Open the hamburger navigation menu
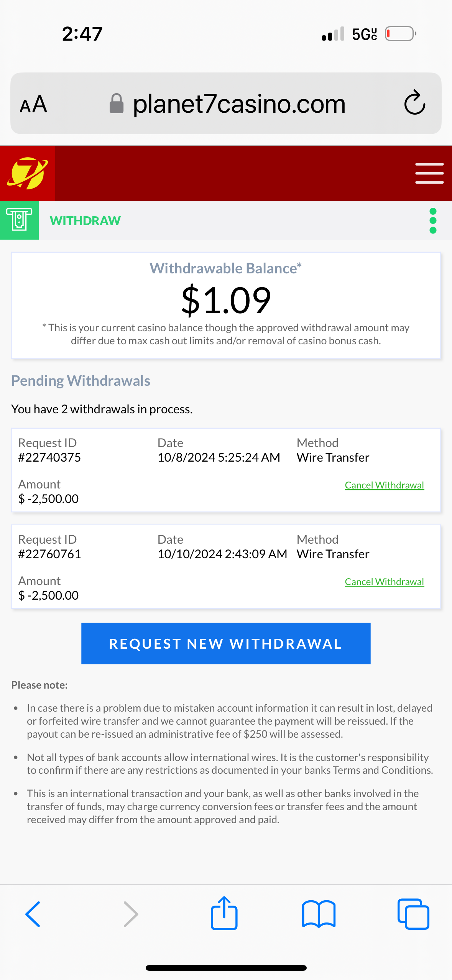This screenshot has width=452, height=980. pos(429,173)
